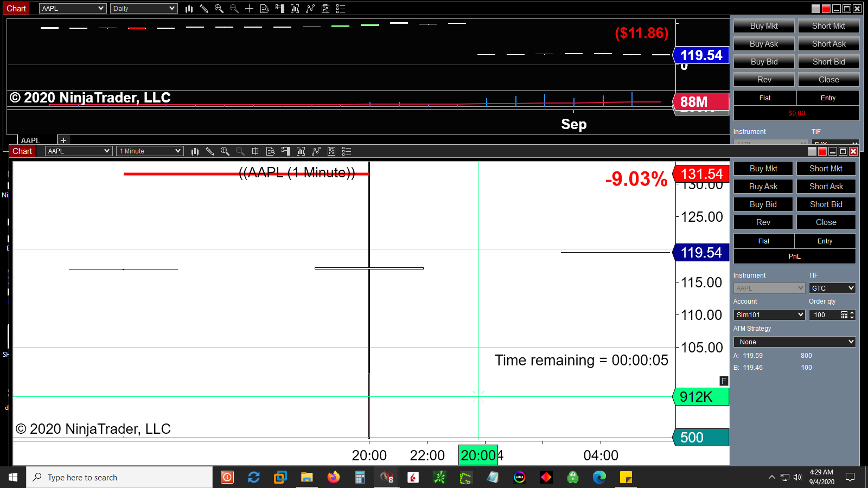Screen dimensions: 868x488
Task: Click Close in upper chart trader
Action: click(829, 80)
